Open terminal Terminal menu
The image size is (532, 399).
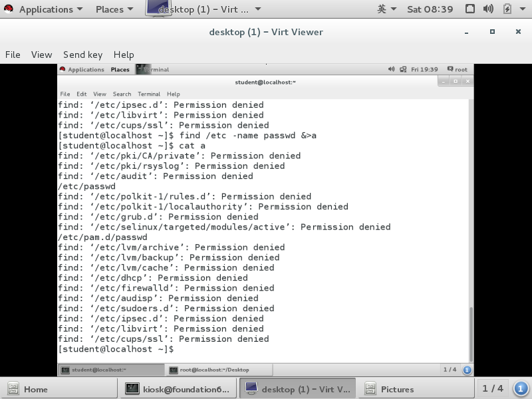[148, 94]
